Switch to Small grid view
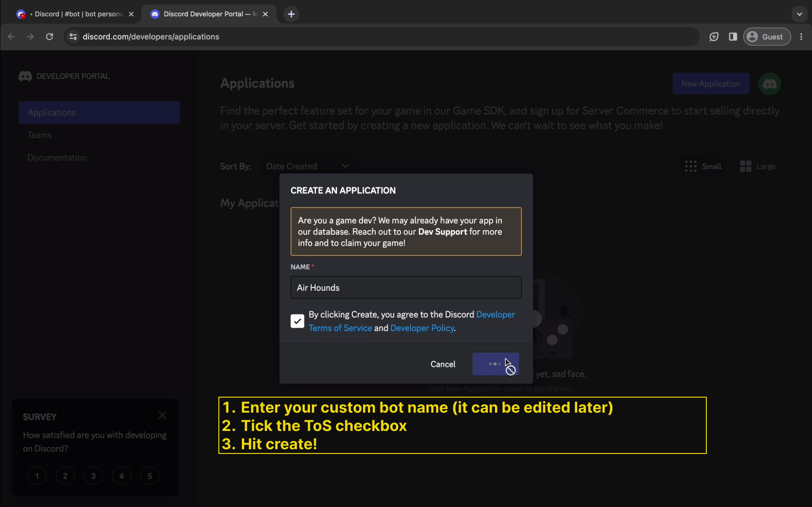This screenshot has height=507, width=812. click(703, 166)
